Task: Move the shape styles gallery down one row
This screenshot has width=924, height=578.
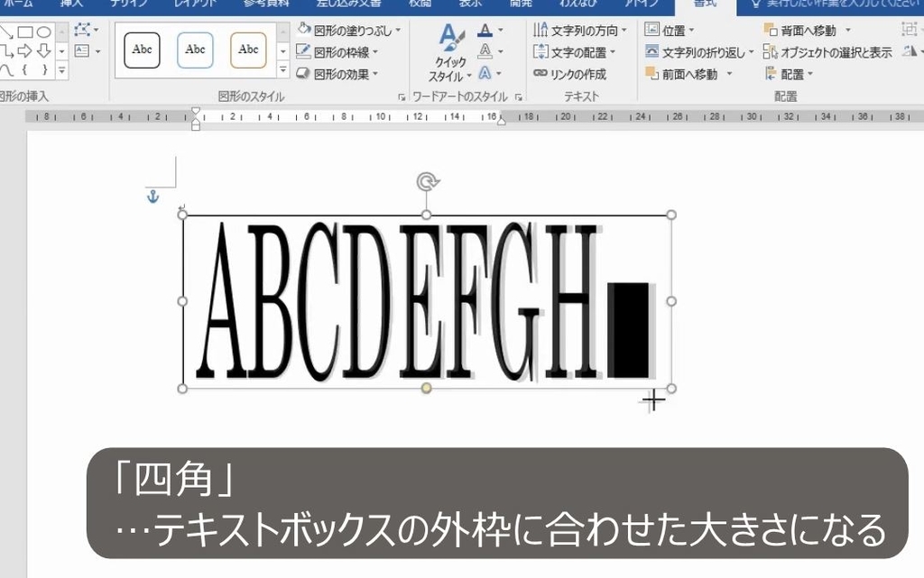Action: [283, 51]
